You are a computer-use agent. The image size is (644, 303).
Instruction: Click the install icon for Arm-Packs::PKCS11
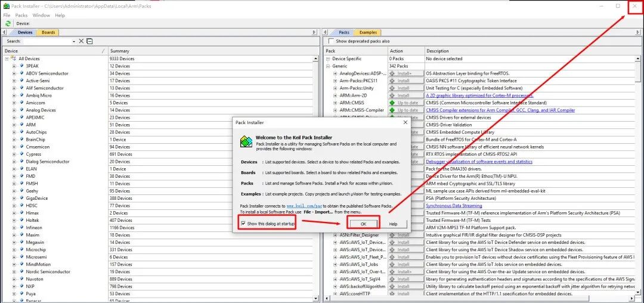[x=392, y=81]
